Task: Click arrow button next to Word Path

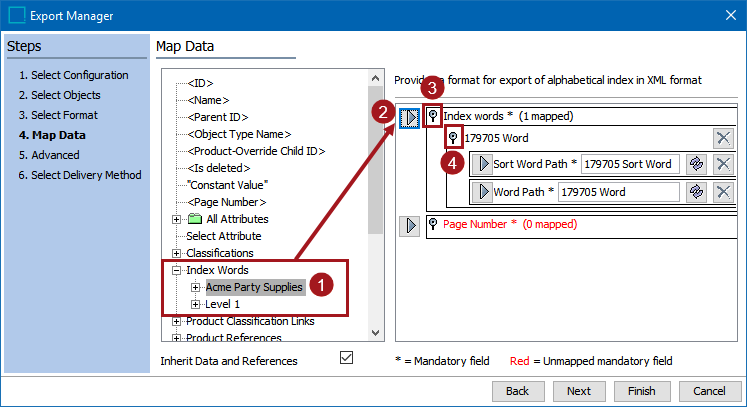Action: click(x=483, y=192)
